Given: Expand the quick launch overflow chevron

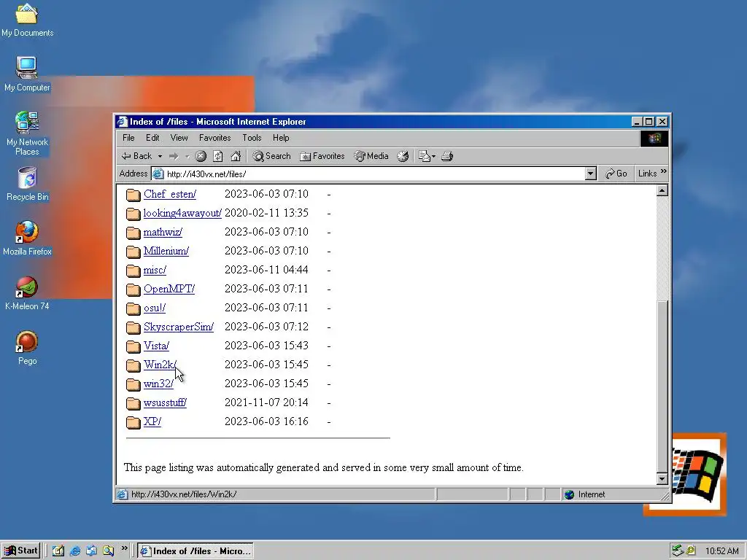Looking at the screenshot, I should click(x=124, y=548).
